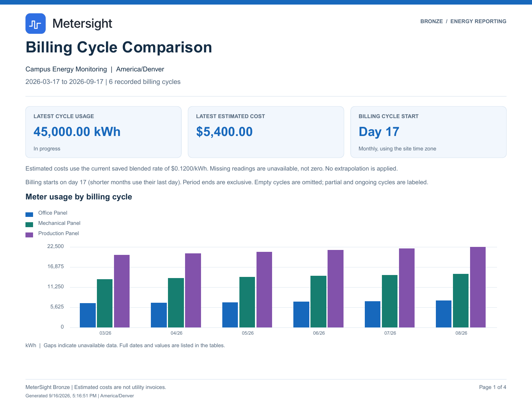The image size is (532, 411).
Task: Click the purple Production Panel bar for 07/26
Action: click(x=407, y=288)
